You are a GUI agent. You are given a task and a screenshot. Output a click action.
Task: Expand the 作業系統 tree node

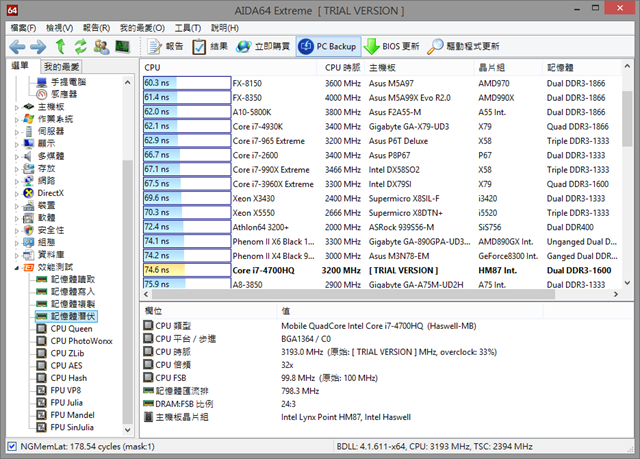17,120
